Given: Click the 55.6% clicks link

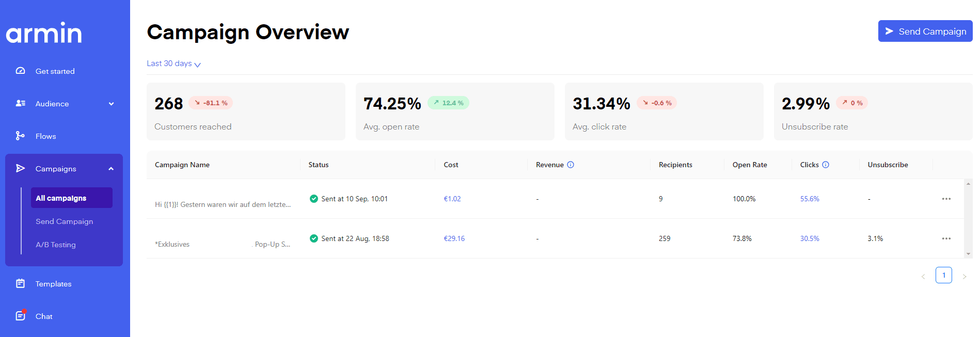Looking at the screenshot, I should tap(810, 199).
